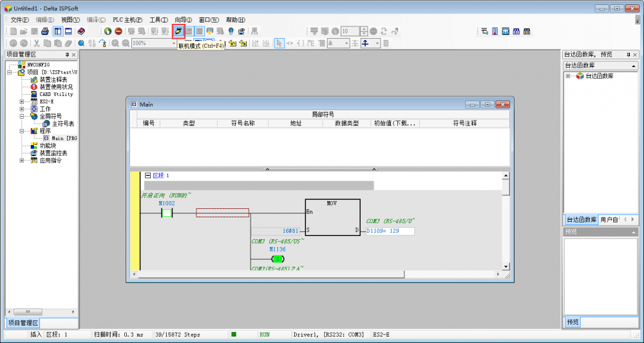Expand the ES2-E tree node
The width and height of the screenshot is (644, 343).
(21, 102)
